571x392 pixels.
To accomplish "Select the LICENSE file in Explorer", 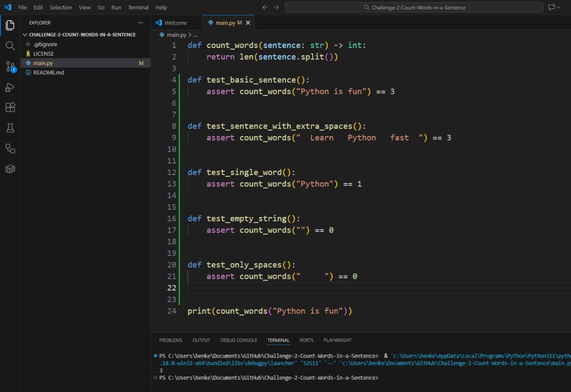I will point(43,54).
